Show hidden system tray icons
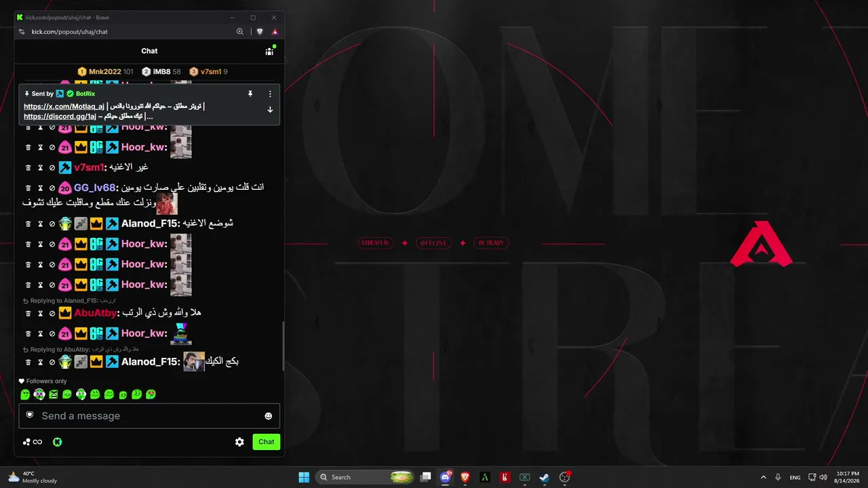Viewport: 868px width, 488px height. [x=764, y=477]
